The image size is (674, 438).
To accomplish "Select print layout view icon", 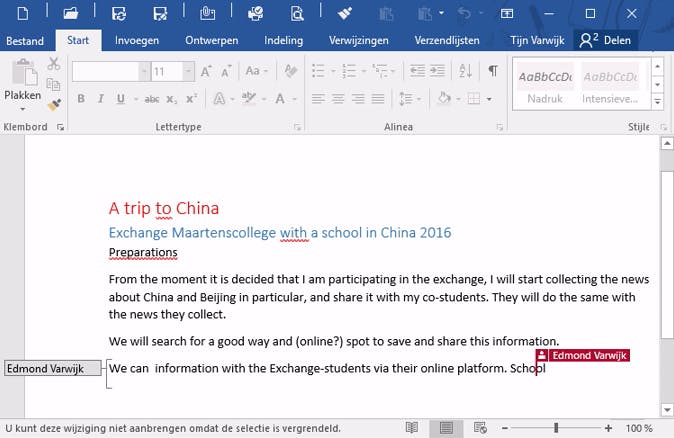I will pos(446,428).
